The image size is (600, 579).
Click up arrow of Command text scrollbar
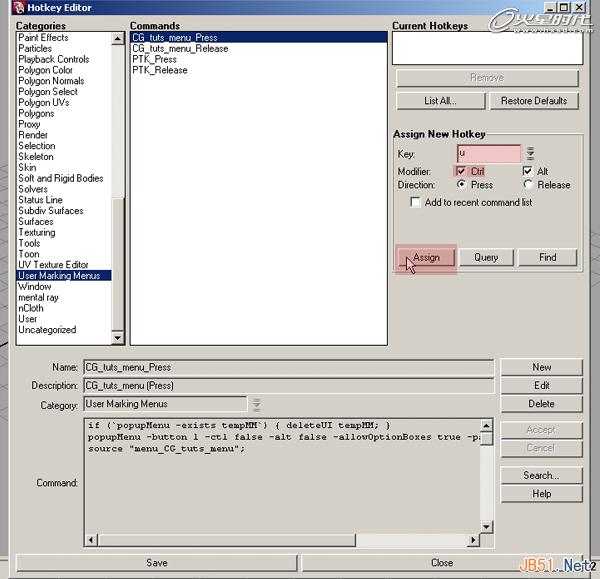pos(486,426)
